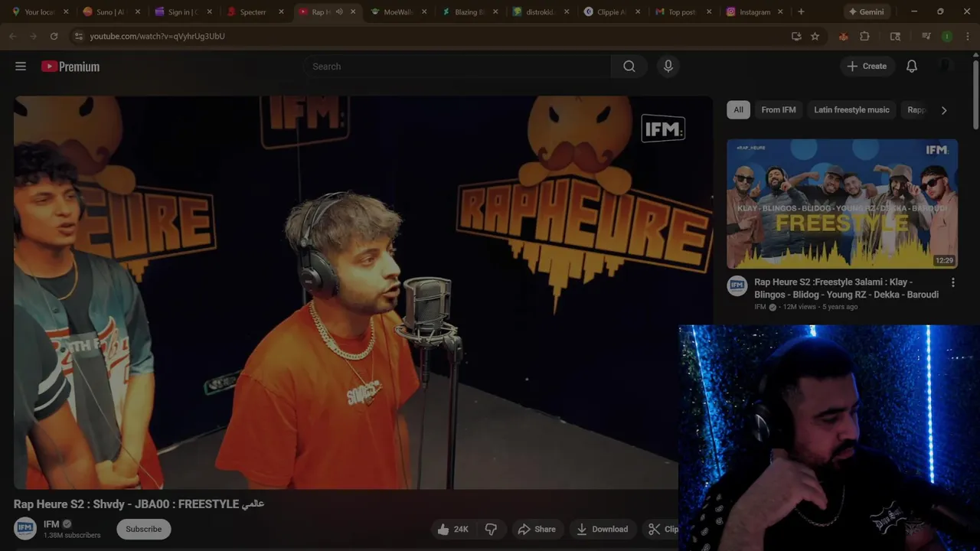Open the Freestyle recommended video thumbnail
The height and width of the screenshot is (551, 980).
pyautogui.click(x=842, y=204)
